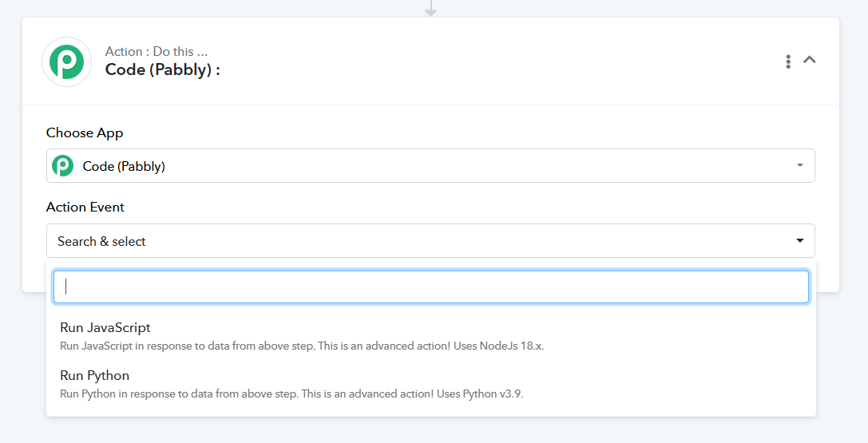This screenshot has width=868, height=443.
Task: Click the connector arrow above the action card
Action: (x=430, y=8)
